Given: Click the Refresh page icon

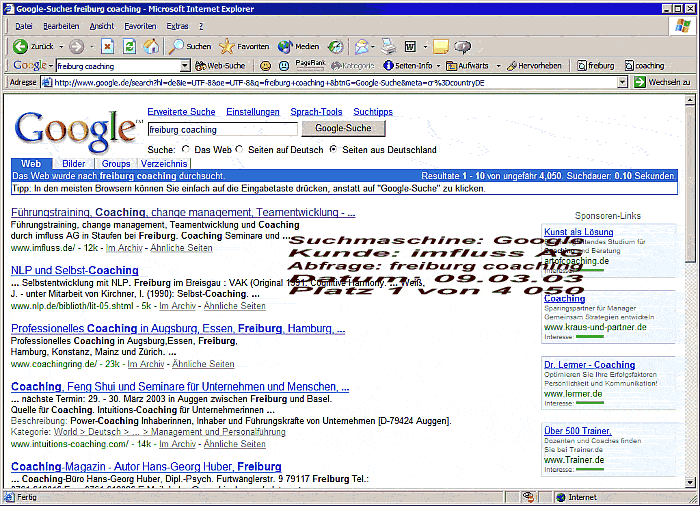Looking at the screenshot, I should coord(129,46).
